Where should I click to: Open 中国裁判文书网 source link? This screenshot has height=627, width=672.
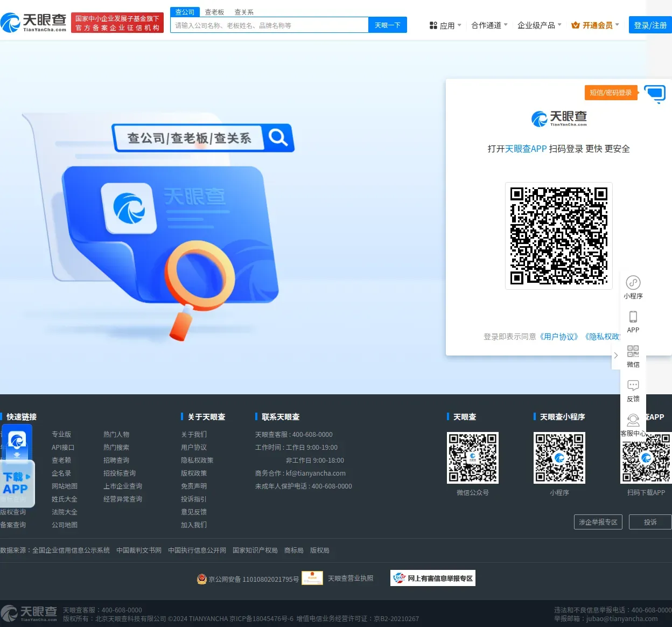click(139, 550)
